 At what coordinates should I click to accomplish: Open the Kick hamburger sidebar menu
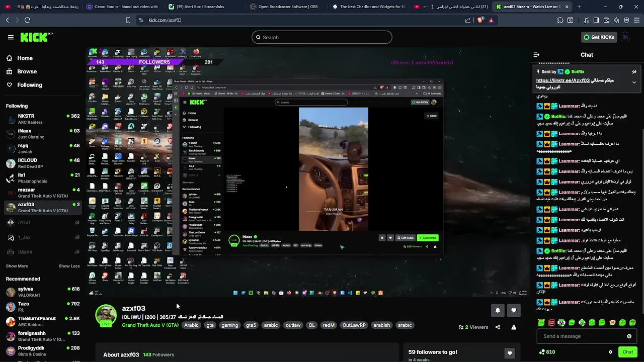[x=11, y=37]
